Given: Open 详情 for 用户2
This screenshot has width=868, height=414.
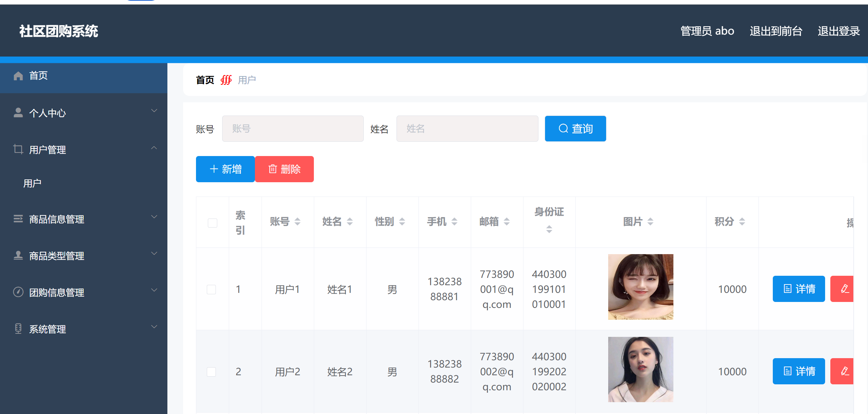Looking at the screenshot, I should point(798,371).
